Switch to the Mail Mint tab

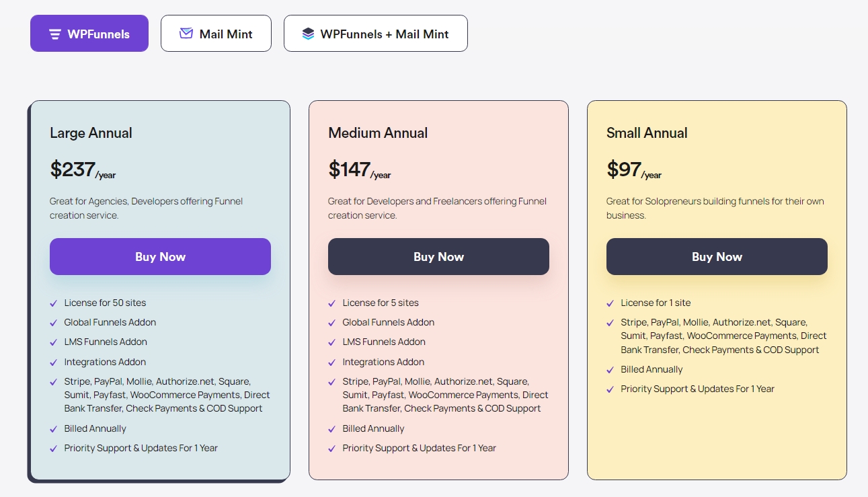[x=216, y=34]
